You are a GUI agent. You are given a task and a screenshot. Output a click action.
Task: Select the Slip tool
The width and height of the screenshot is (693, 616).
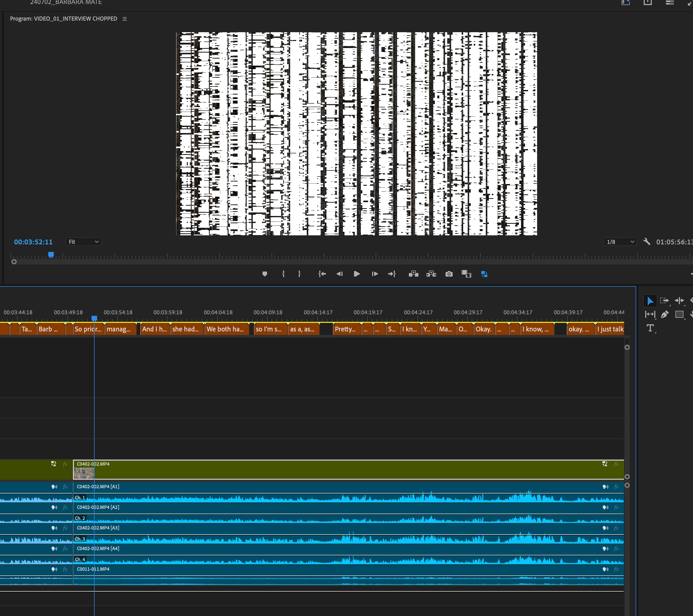(650, 315)
